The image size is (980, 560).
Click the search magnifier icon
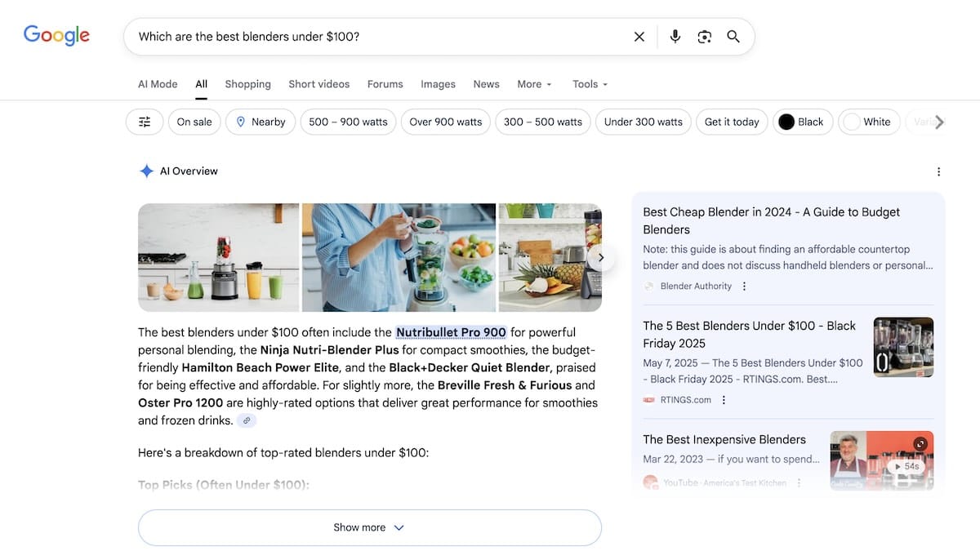733,36
